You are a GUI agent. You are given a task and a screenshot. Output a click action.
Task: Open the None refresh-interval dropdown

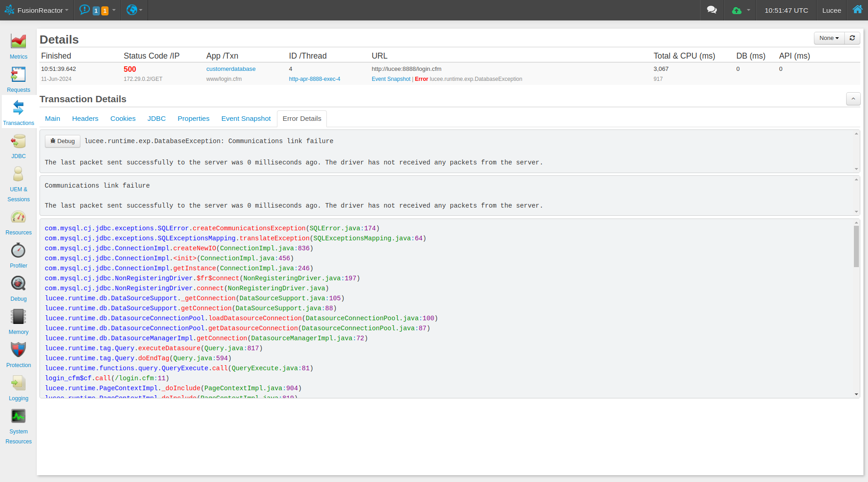(829, 38)
